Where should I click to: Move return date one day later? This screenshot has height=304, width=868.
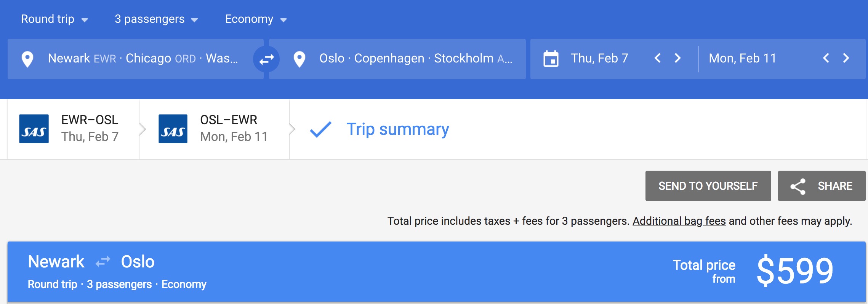[846, 58]
